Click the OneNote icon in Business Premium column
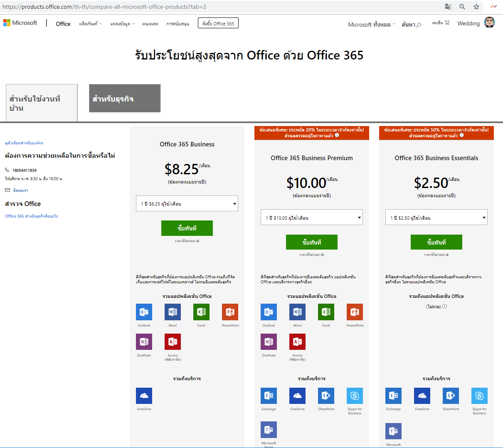 [269, 342]
